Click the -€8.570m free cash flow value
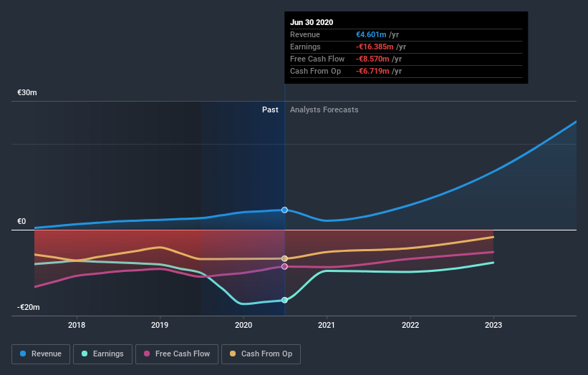The width and height of the screenshot is (588, 375). 372,59
